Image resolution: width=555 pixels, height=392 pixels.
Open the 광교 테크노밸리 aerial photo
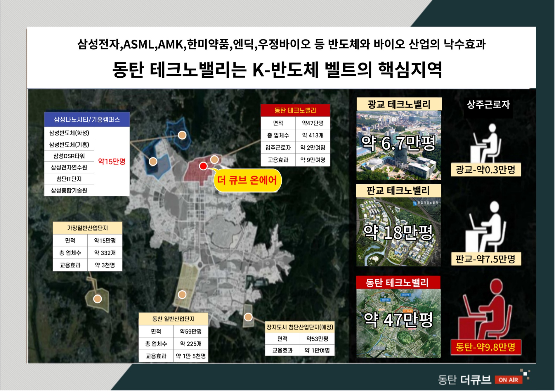point(399,145)
